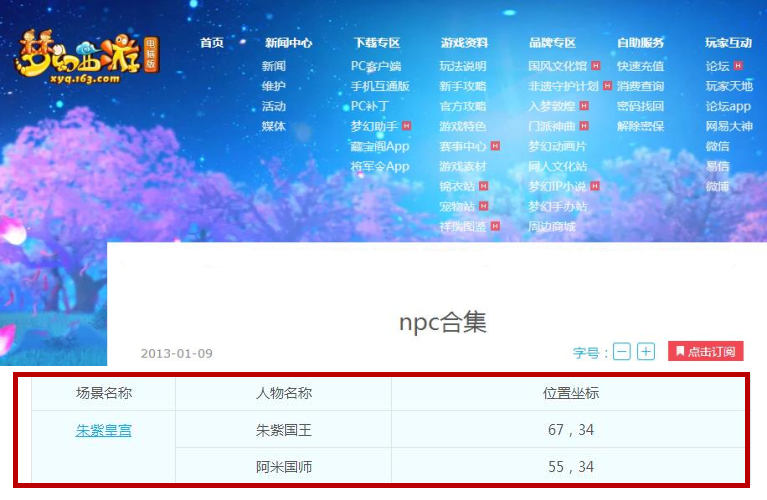Image resolution: width=767 pixels, height=500 pixels.
Task: Open the PC补丁 link
Action: (x=370, y=106)
